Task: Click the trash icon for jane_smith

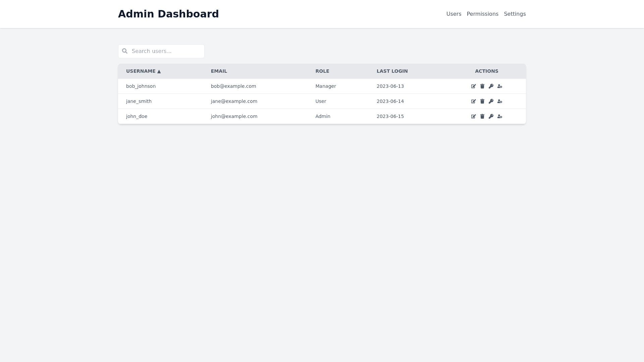Action: [482, 101]
